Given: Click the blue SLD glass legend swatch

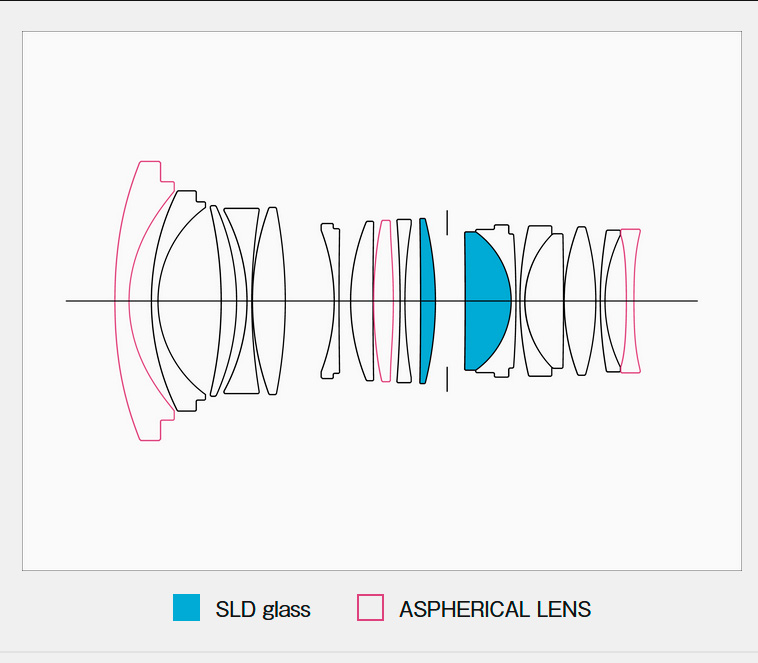Looking at the screenshot, I should pyautogui.click(x=186, y=607).
